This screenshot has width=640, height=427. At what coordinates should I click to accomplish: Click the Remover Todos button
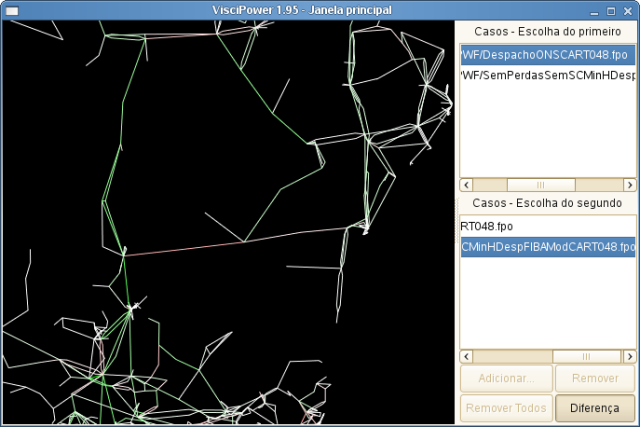pyautogui.click(x=507, y=408)
